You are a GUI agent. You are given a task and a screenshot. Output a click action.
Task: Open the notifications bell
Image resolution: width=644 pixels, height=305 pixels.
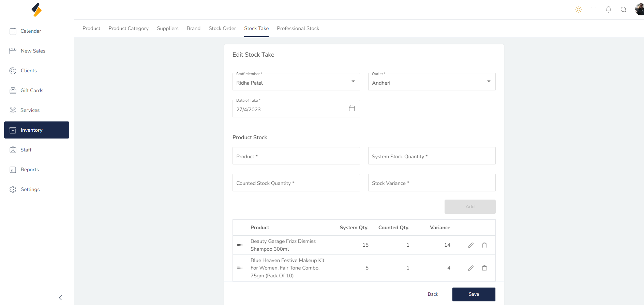[x=608, y=10]
